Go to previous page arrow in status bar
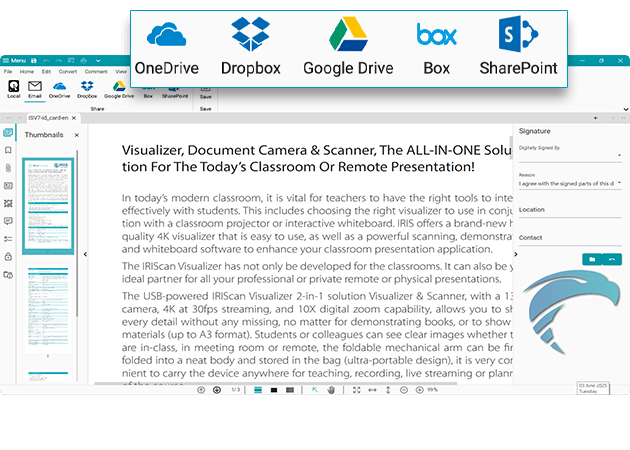630x450 pixels. pos(201,390)
